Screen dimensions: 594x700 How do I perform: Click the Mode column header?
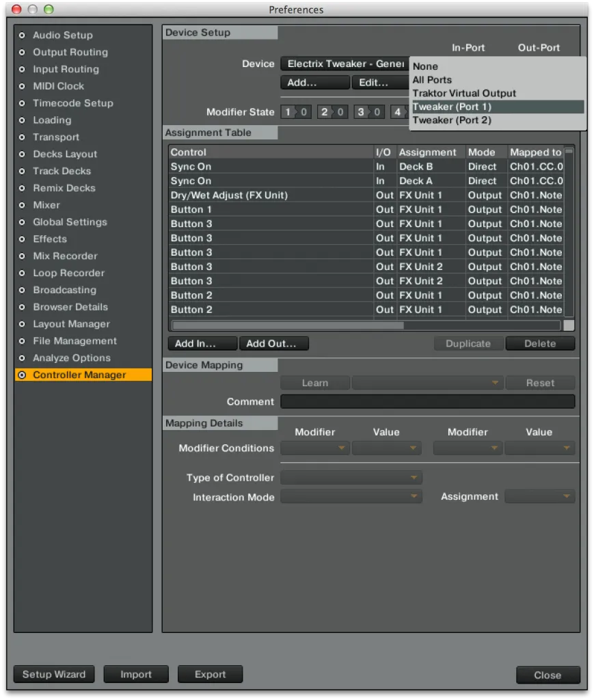coord(487,152)
